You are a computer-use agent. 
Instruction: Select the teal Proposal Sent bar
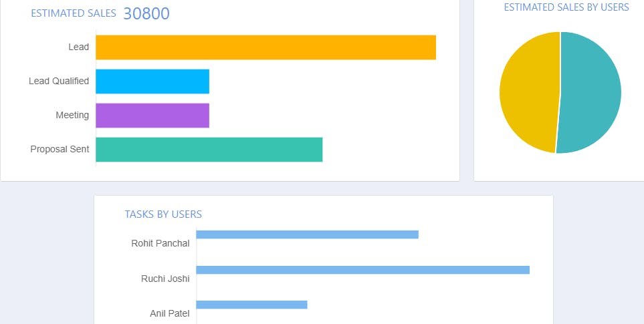click(209, 150)
